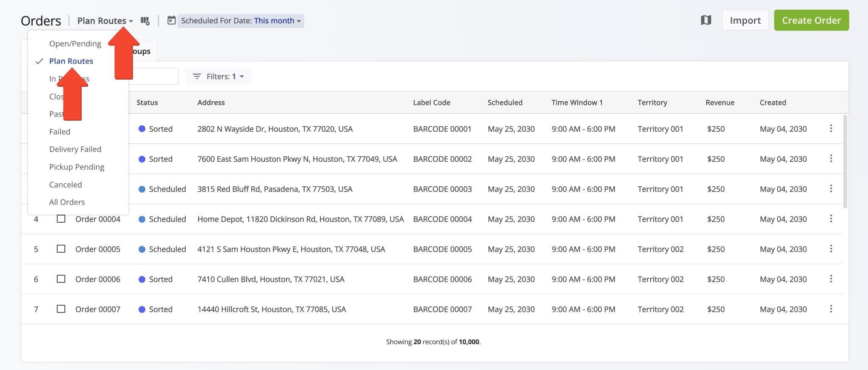Sort by the Created column header
The image size is (868, 370).
(773, 102)
